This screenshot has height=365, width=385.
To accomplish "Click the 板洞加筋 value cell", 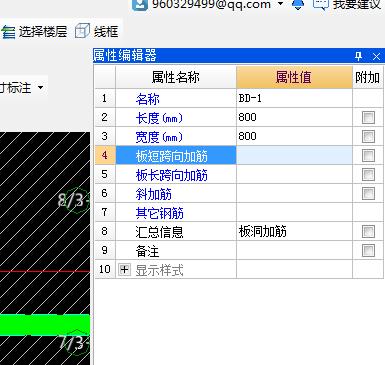I will (x=294, y=232).
